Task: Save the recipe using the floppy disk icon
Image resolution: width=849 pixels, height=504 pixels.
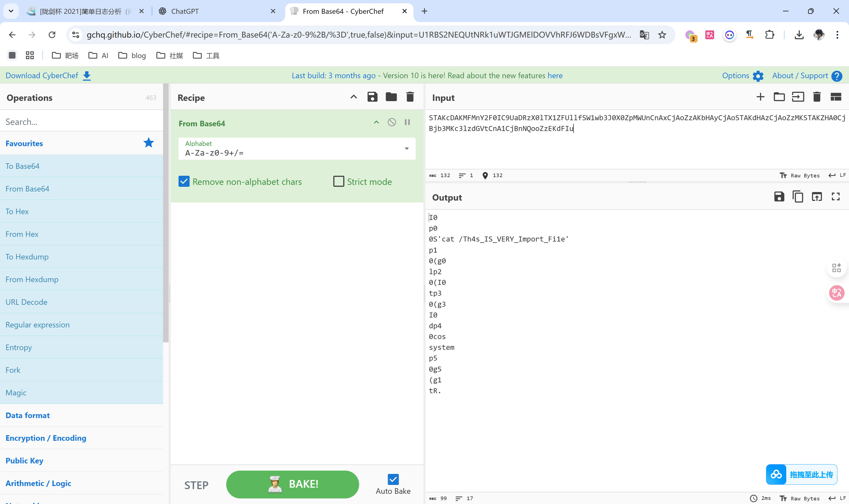Action: [372, 97]
